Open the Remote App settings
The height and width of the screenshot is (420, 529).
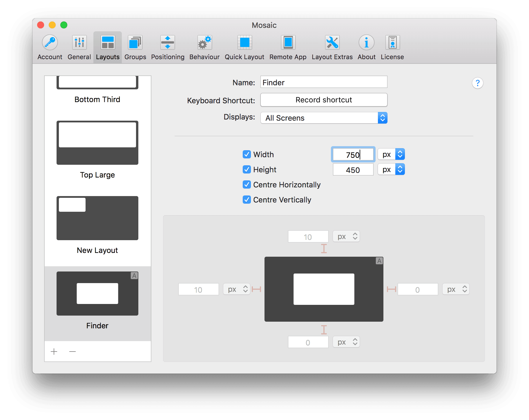(x=287, y=46)
